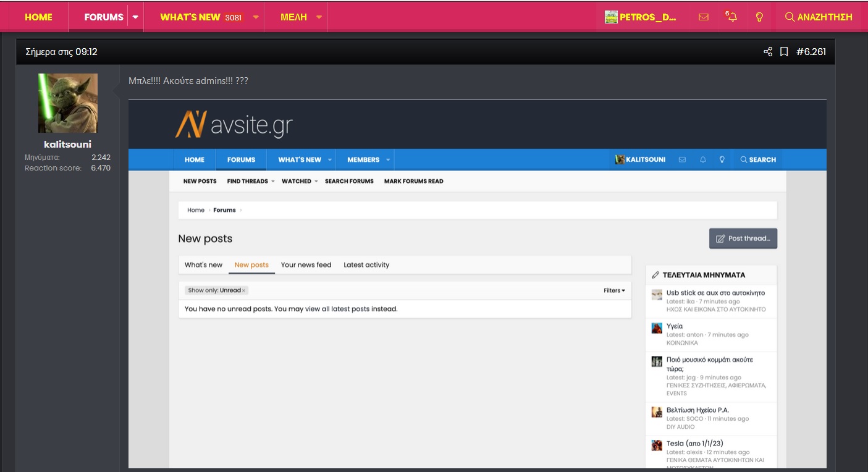This screenshot has height=472, width=868.
Task: Click the Σήμερα στις 09:12 timestamp
Action: [x=61, y=52]
